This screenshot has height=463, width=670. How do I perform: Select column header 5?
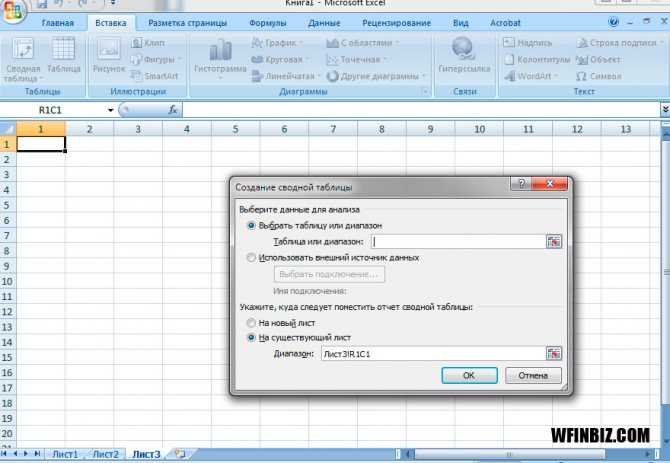point(235,129)
